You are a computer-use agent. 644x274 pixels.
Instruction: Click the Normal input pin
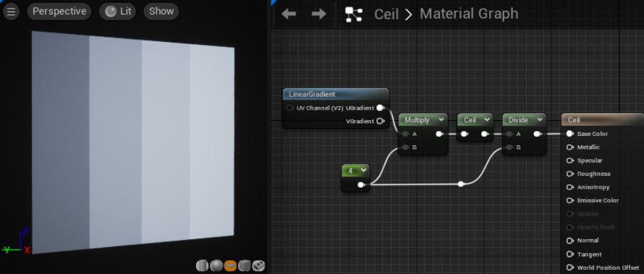[569, 241]
